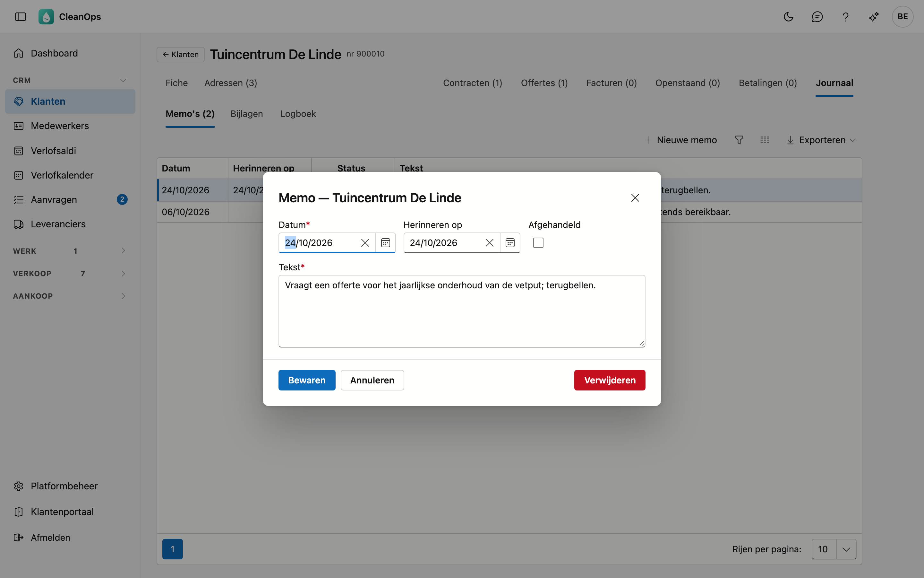
Task: Click the CleanOps droplet logo
Action: point(46,16)
